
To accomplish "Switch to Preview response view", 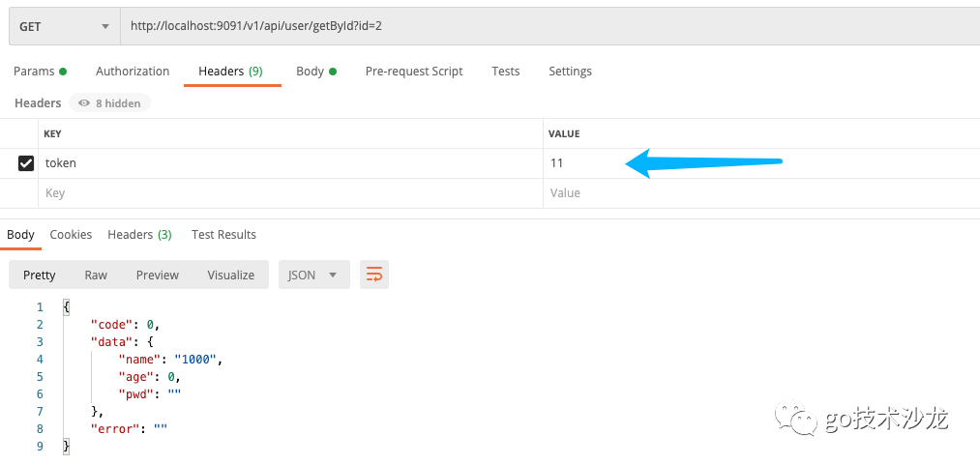I will (158, 275).
